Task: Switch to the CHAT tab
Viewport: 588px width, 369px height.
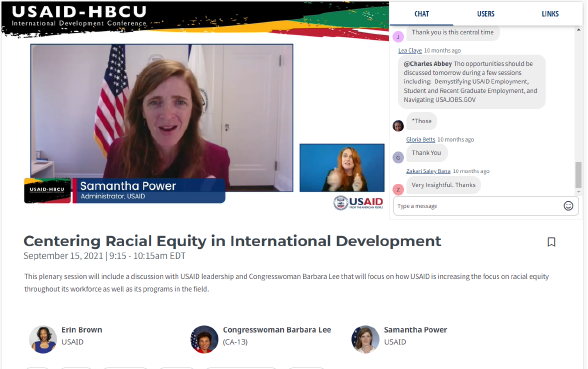Action: click(422, 14)
